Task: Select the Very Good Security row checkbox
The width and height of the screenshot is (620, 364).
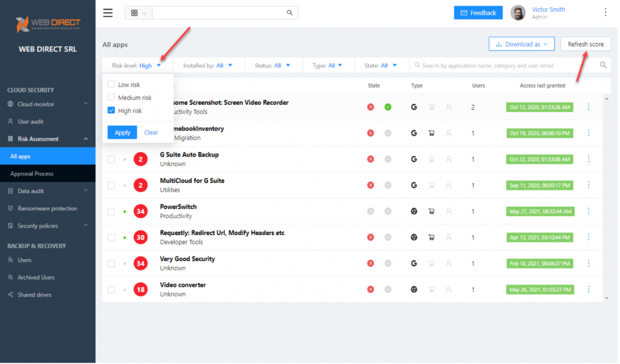Action: 112,264
